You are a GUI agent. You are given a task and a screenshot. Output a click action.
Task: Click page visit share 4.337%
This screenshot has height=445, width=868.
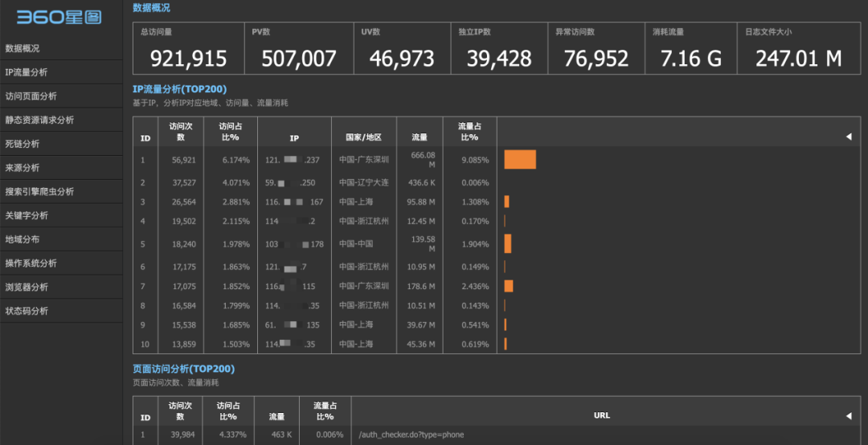[234, 435]
